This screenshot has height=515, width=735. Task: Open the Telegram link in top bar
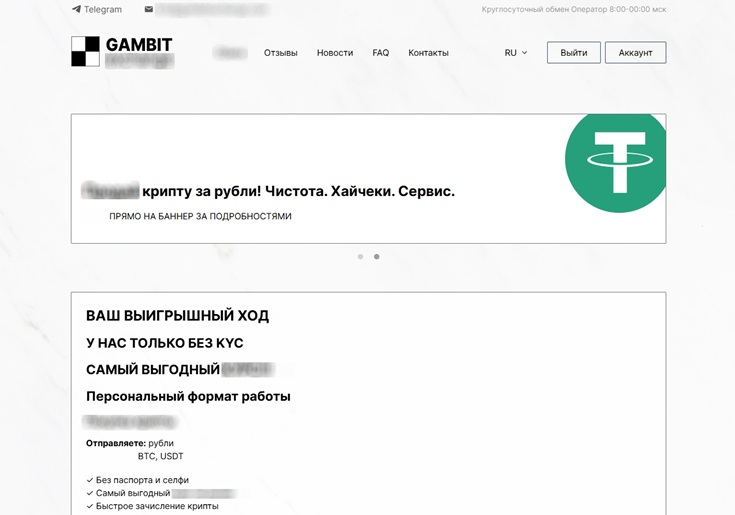102,9
